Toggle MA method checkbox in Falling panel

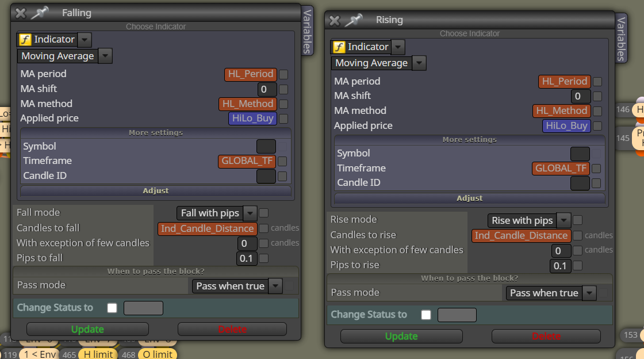point(283,104)
